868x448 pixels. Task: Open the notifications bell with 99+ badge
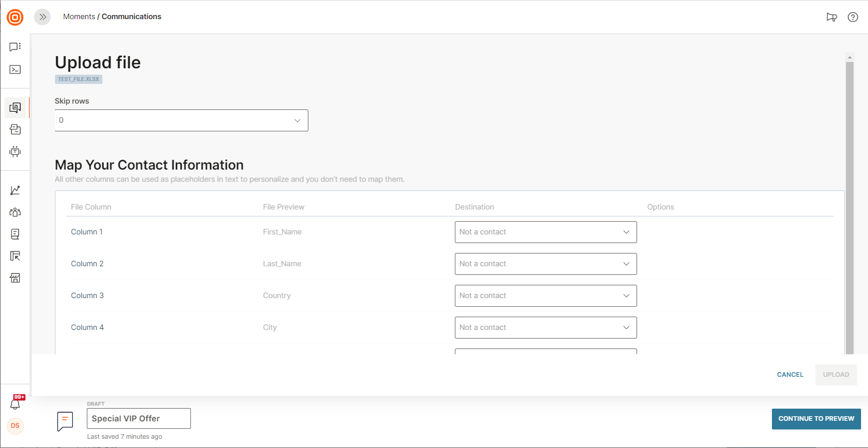point(16,404)
